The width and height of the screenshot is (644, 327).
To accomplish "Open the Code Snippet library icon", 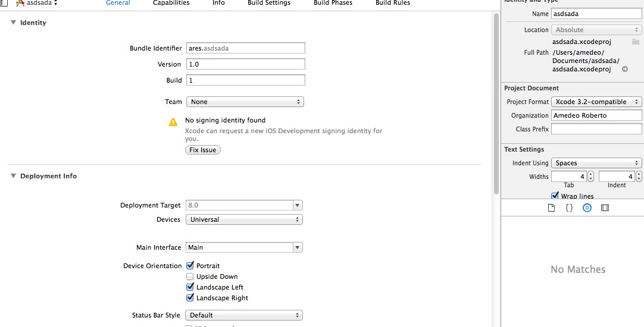I will (569, 208).
